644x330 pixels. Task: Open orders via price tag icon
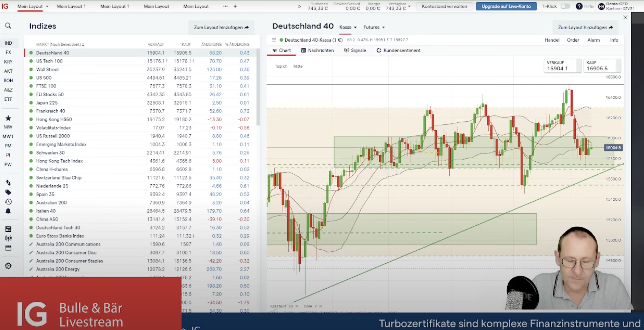click(8, 192)
